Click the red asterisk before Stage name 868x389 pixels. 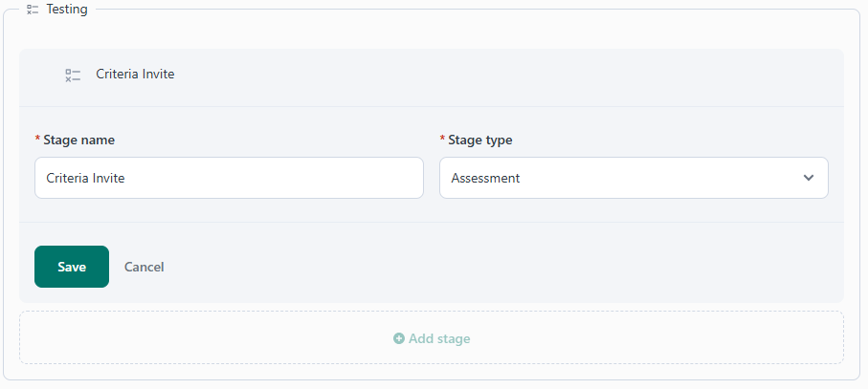(37, 140)
